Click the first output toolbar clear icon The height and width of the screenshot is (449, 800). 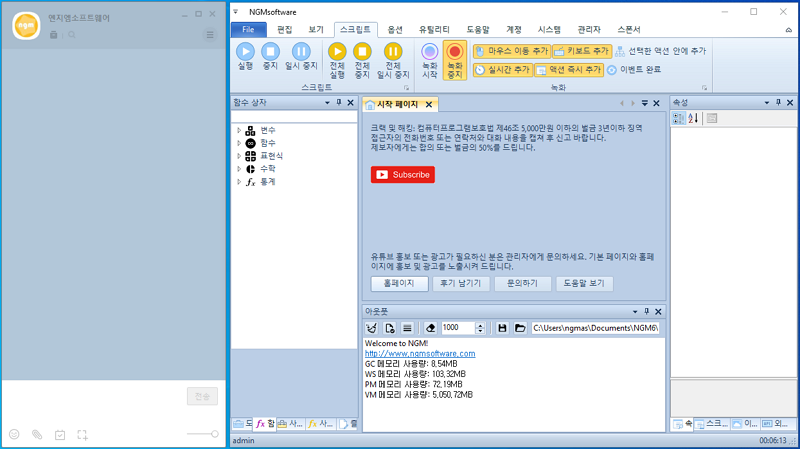[371, 328]
